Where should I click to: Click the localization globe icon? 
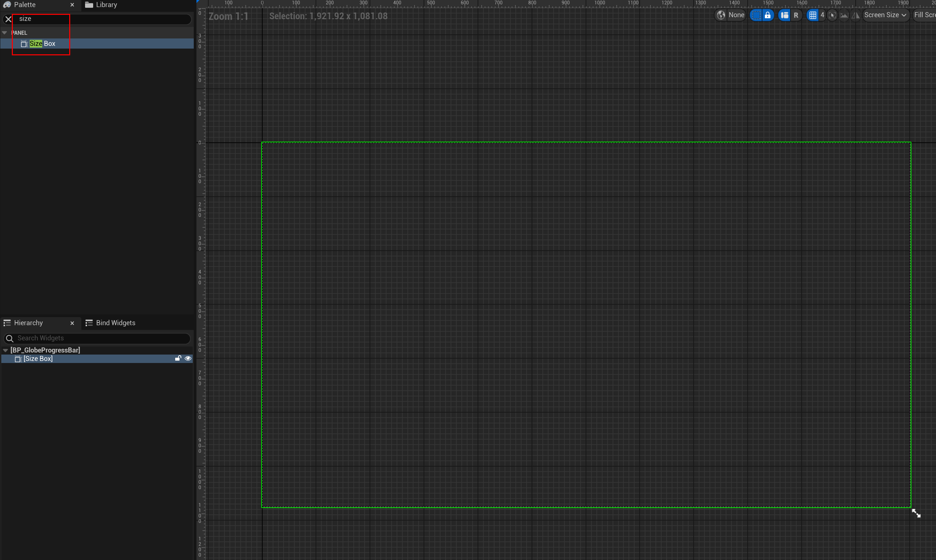[721, 15]
